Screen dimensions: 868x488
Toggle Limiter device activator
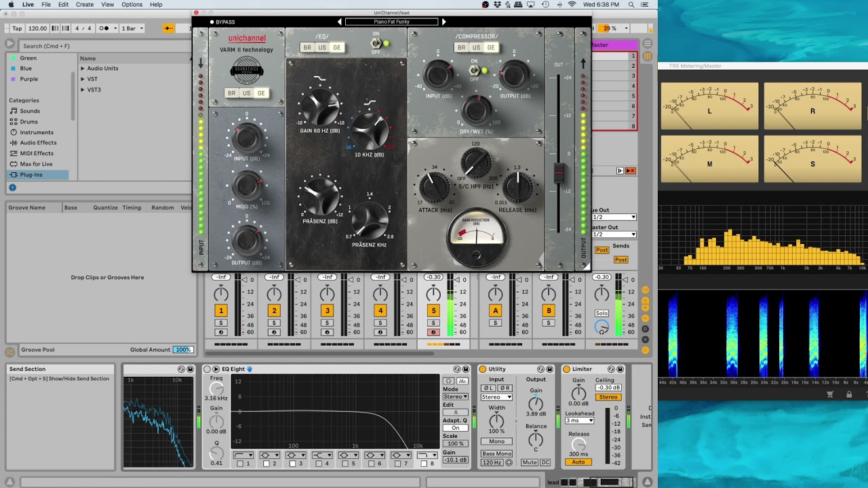pos(567,369)
